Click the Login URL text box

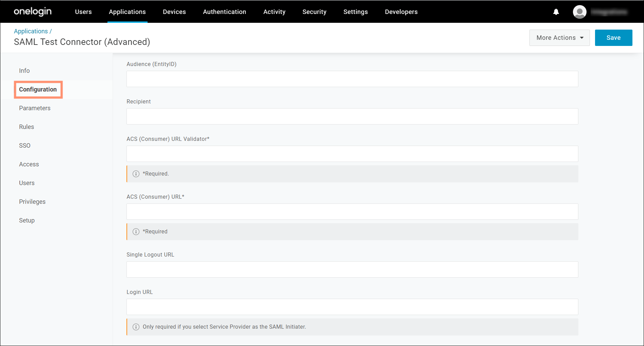352,307
